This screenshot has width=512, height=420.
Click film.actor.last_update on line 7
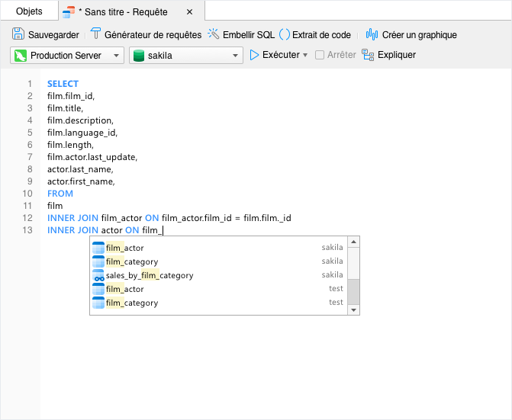92,157
